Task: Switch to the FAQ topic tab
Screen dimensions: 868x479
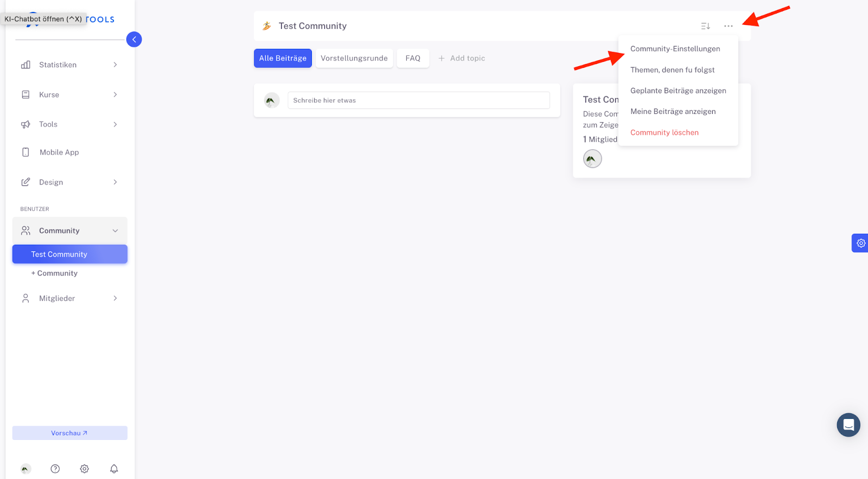Action: point(413,58)
